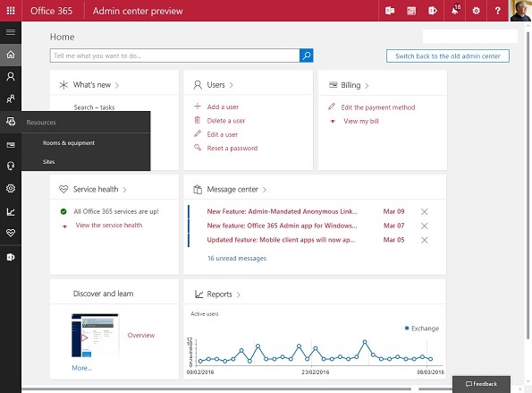
Task: Open the Groups icon in left sidebar
Action: pos(11,98)
